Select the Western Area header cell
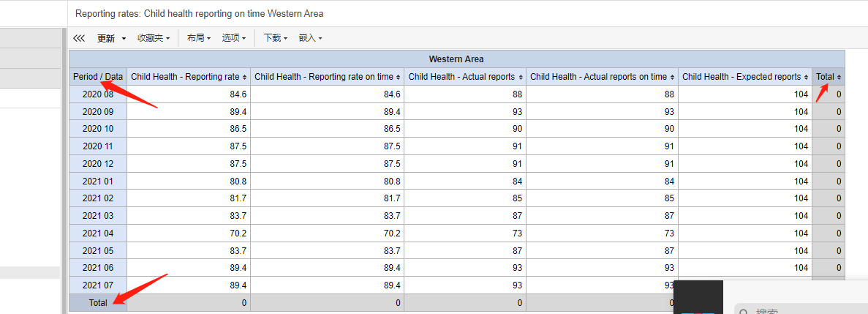868x314 pixels. coord(457,59)
